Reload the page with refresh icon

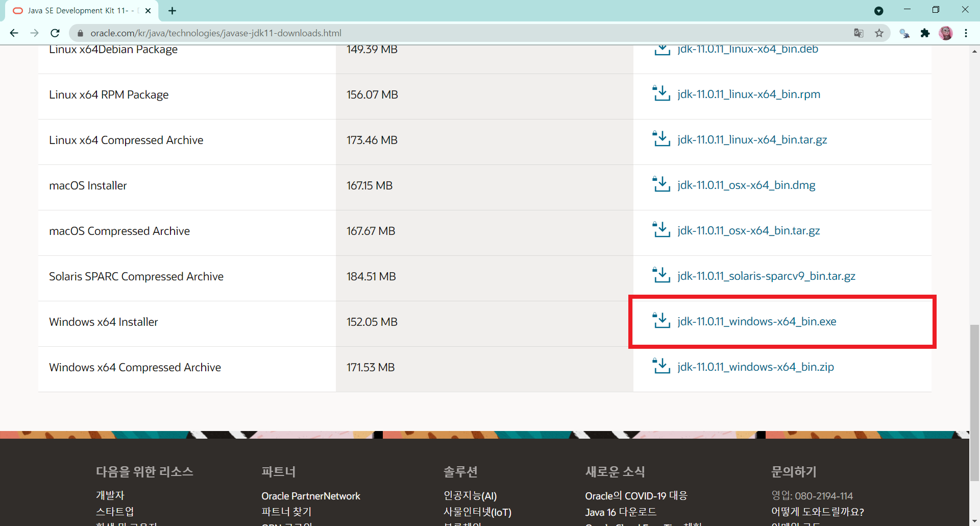[x=55, y=33]
